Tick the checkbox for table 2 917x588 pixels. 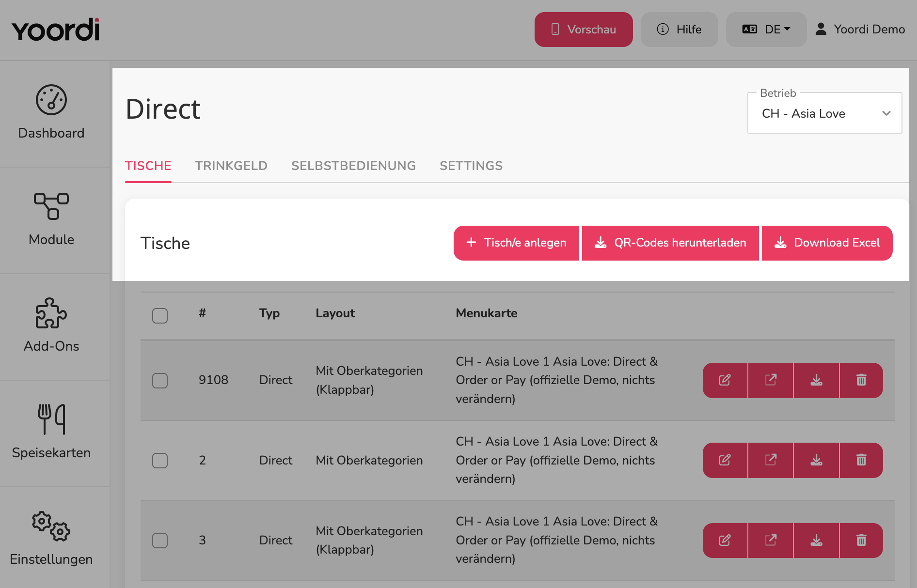click(x=160, y=460)
